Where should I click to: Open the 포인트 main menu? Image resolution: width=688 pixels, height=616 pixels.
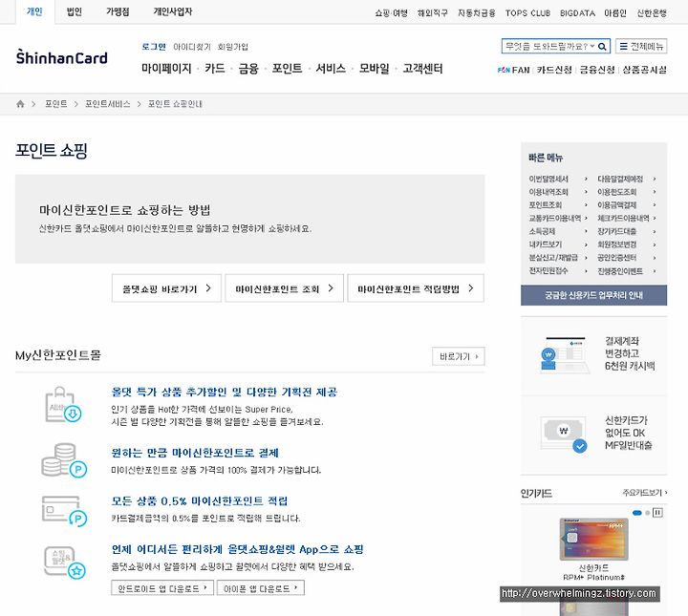pyautogui.click(x=287, y=69)
